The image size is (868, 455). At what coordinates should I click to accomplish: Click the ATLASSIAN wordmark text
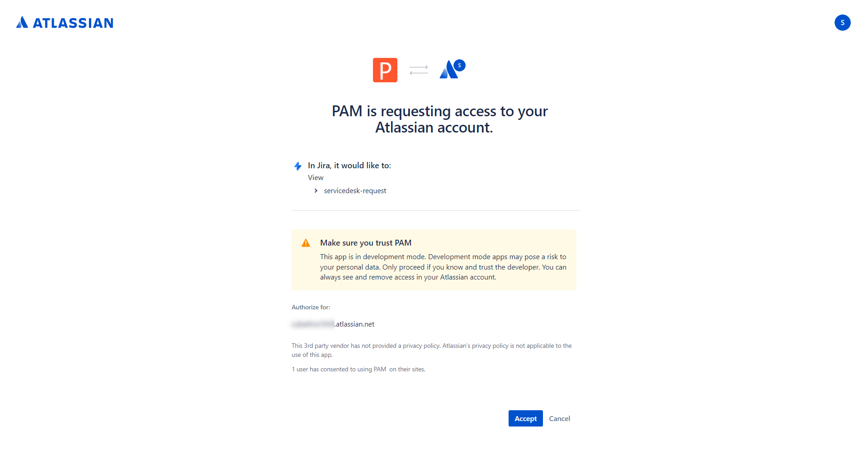(x=73, y=23)
